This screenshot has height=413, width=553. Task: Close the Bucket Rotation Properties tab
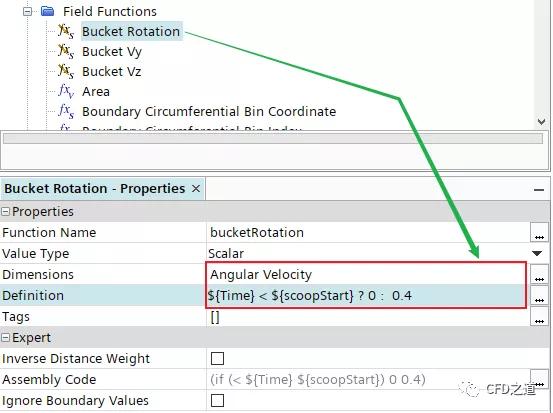tap(196, 189)
